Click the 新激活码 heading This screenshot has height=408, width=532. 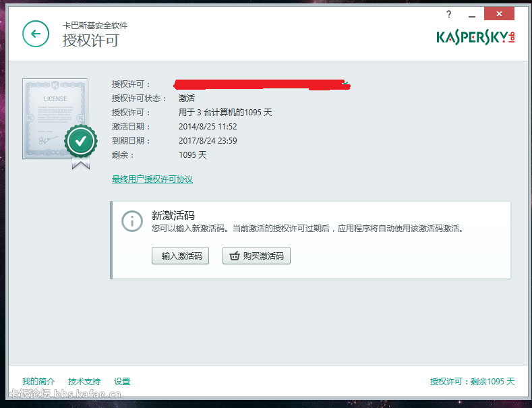173,215
